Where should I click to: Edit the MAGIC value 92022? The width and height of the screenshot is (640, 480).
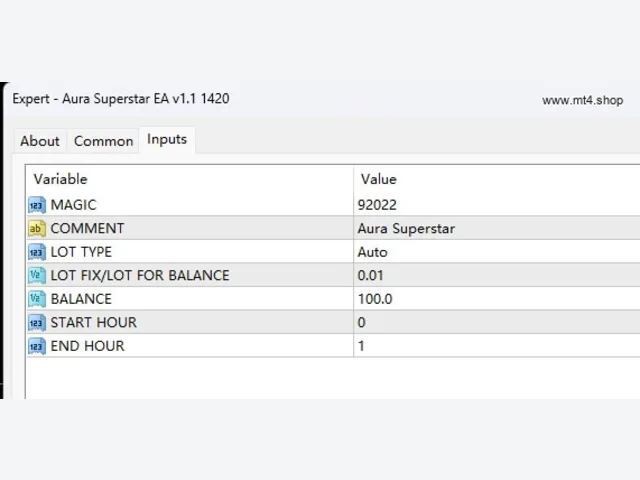click(377, 205)
